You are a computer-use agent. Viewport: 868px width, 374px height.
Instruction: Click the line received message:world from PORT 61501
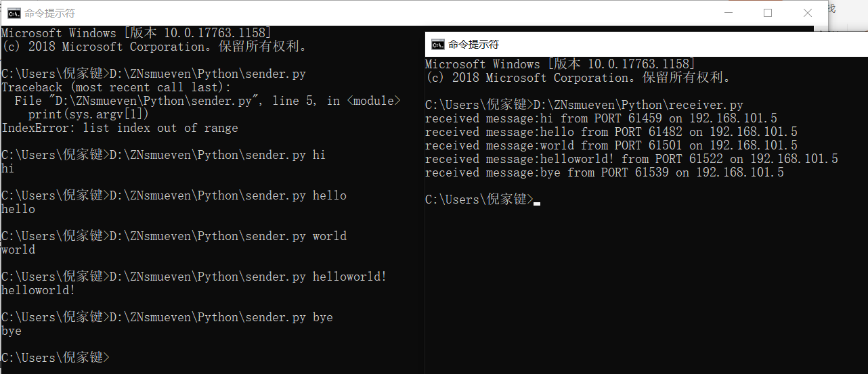click(x=611, y=145)
